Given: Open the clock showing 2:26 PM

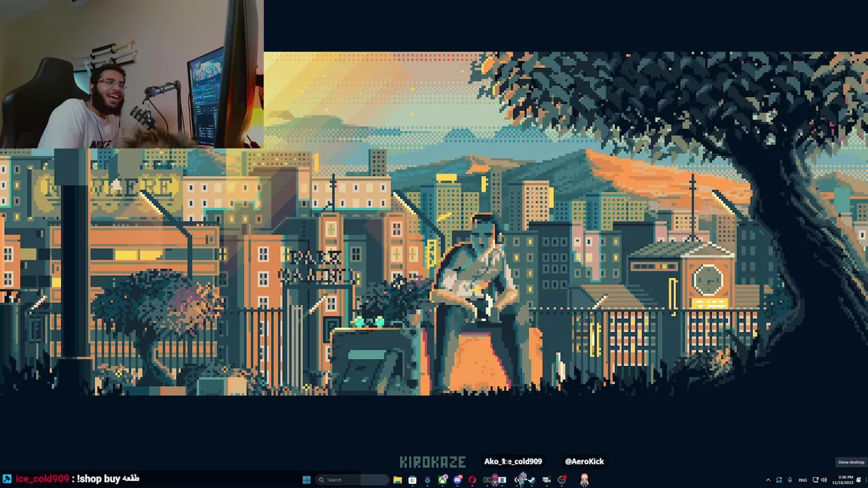Looking at the screenshot, I should point(843,480).
